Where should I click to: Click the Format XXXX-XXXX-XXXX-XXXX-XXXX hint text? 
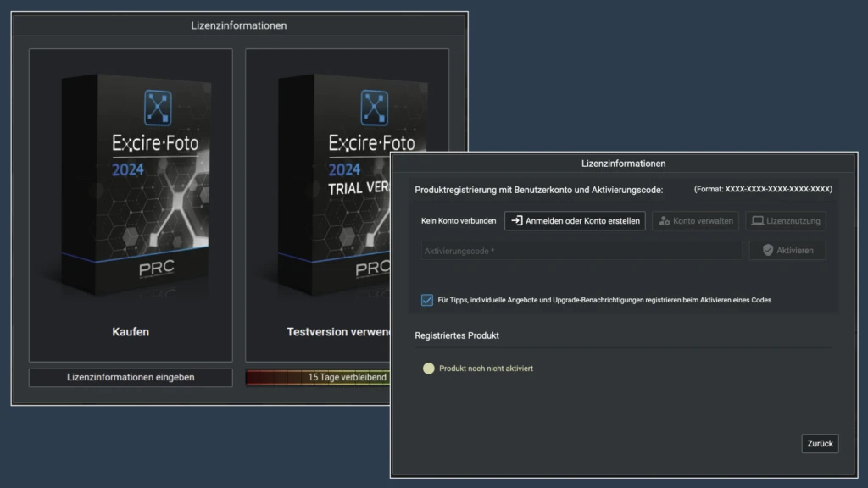point(763,189)
